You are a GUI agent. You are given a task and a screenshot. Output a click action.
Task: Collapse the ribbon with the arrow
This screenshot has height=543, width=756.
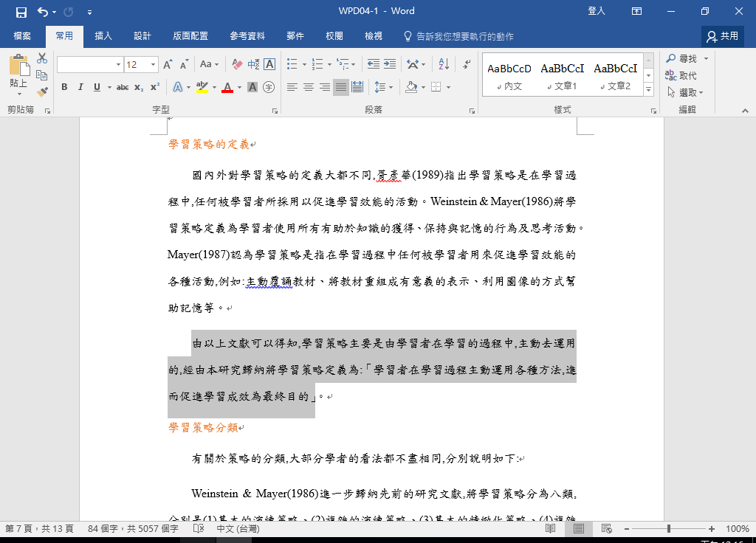click(745, 111)
